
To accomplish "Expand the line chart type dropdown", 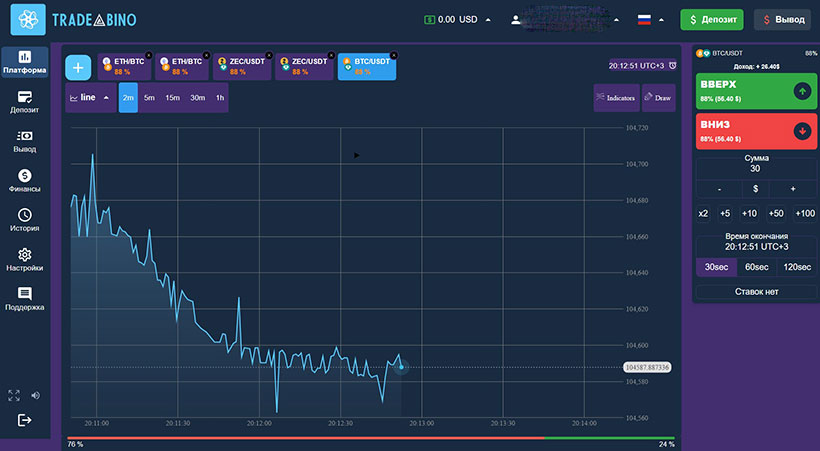I will click(x=89, y=98).
